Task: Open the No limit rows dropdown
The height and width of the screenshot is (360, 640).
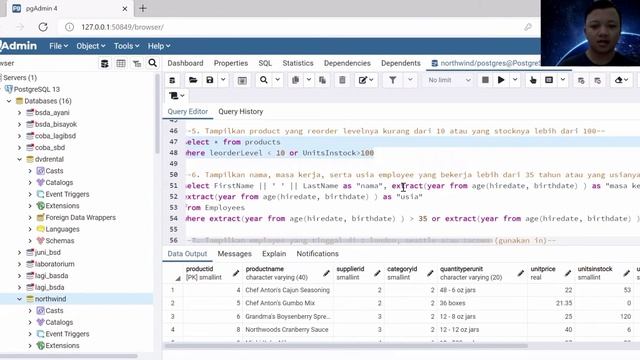Action: coord(449,80)
